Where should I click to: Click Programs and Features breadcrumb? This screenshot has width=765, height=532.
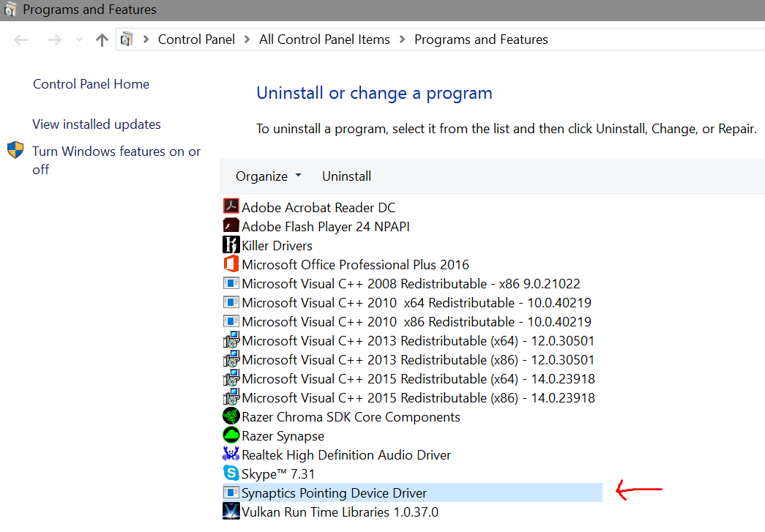481,40
